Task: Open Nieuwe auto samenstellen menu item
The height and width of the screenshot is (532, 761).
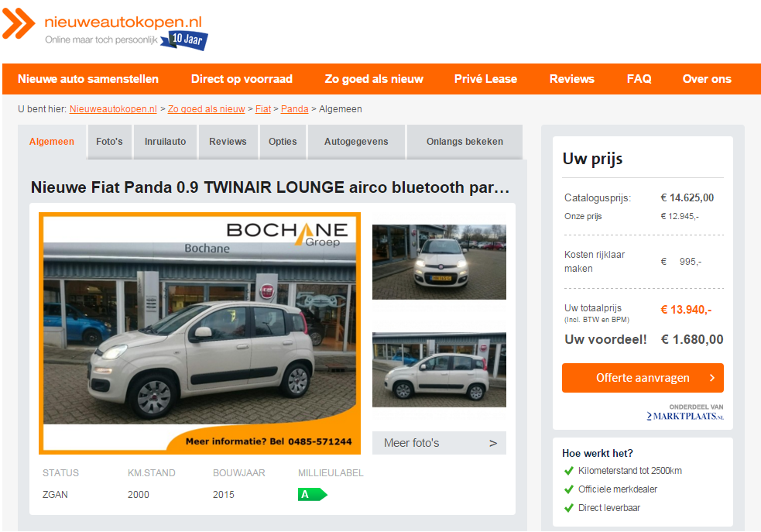Action: pyautogui.click(x=88, y=79)
